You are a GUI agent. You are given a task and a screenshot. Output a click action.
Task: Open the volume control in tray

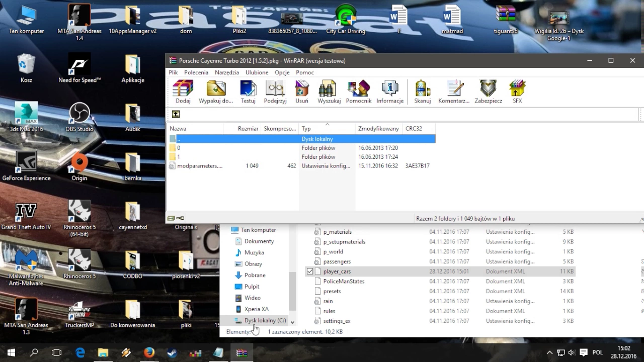(572, 353)
